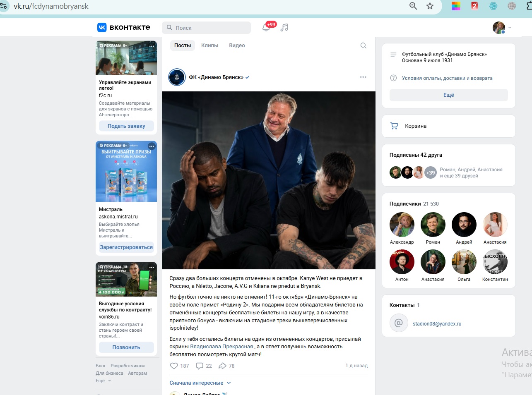Viewport: 532px width, 395px height.
Task: Bookmark page with browser star icon
Action: click(430, 6)
